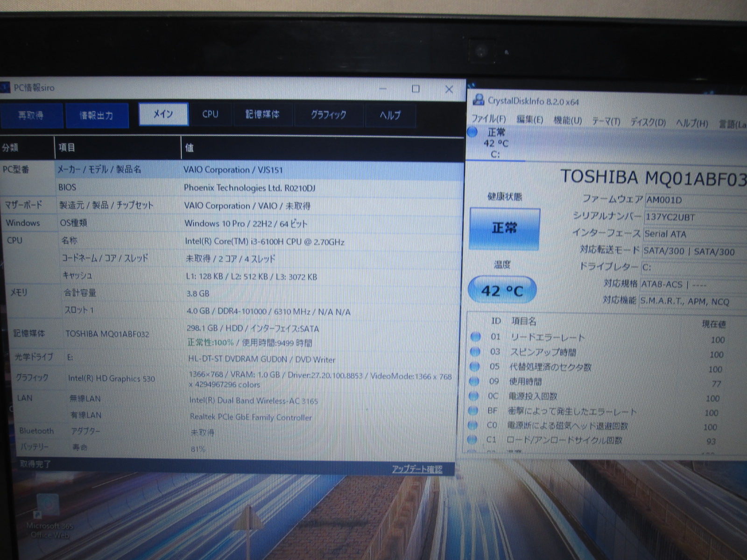747x560 pixels.
Task: Click the drive letter field C:
Action: (694, 268)
